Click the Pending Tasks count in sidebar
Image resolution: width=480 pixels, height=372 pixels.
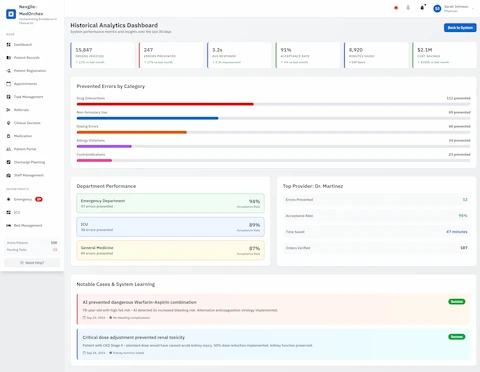coord(55,250)
